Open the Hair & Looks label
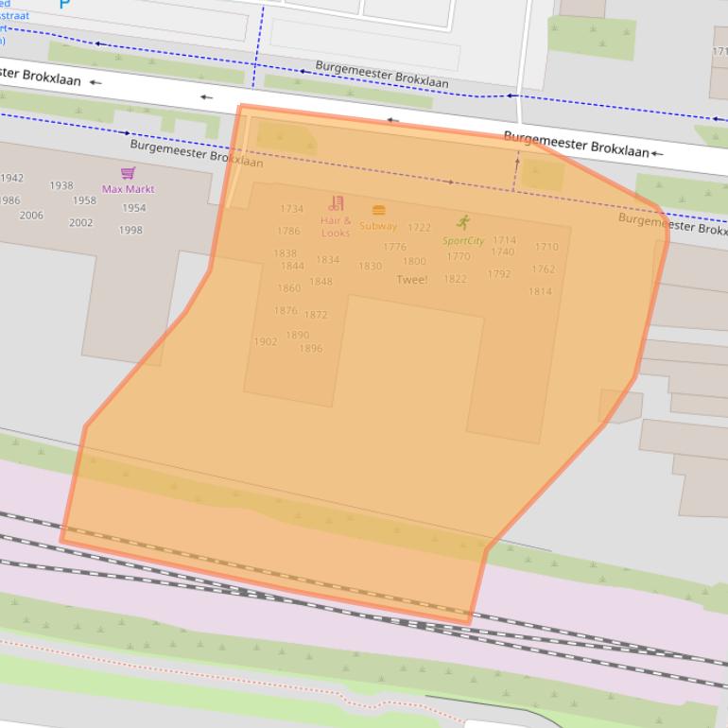This screenshot has width=728, height=728. [336, 227]
